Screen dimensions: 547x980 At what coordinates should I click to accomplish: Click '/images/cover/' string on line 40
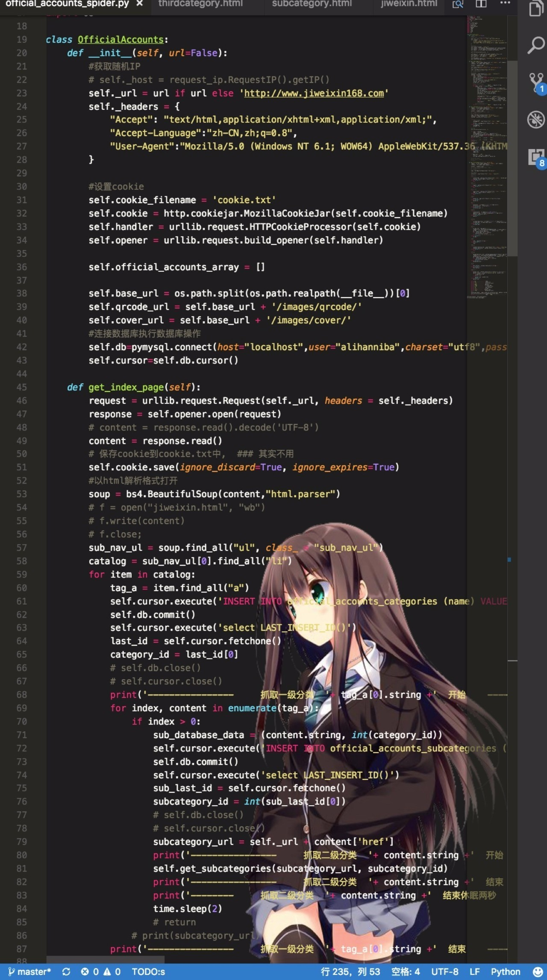click(x=308, y=320)
